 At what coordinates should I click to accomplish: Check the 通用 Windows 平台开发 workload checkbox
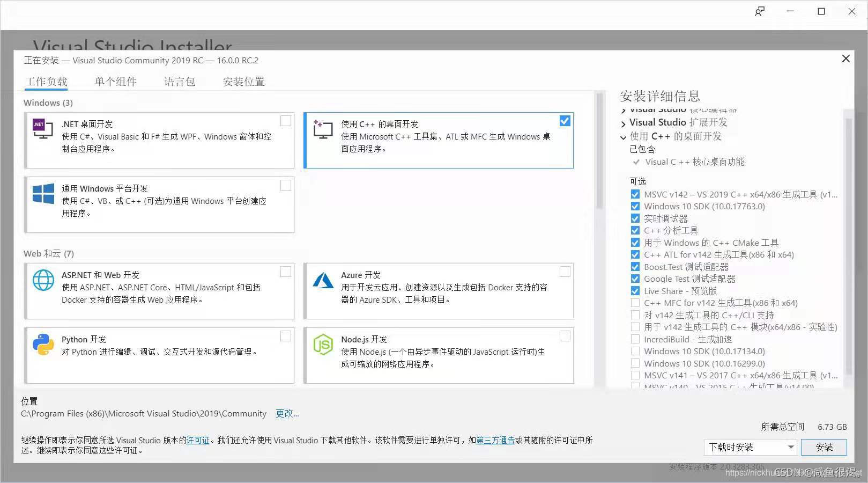tap(286, 185)
